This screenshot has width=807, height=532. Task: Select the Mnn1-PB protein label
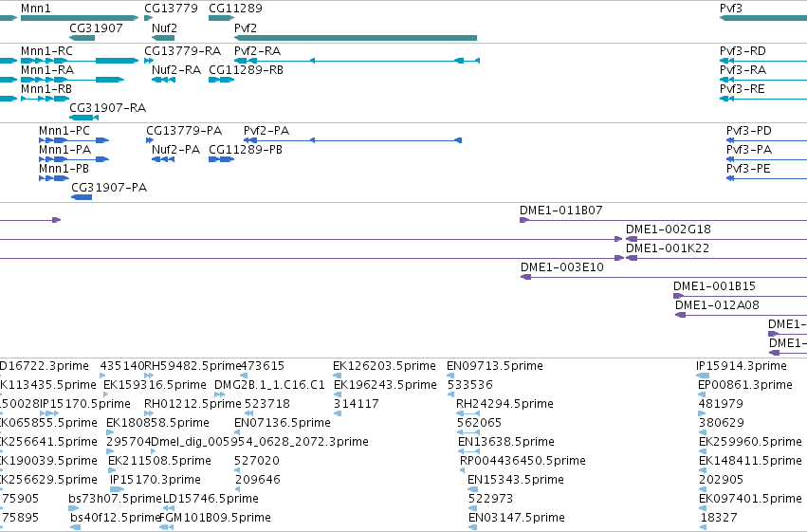tap(64, 168)
